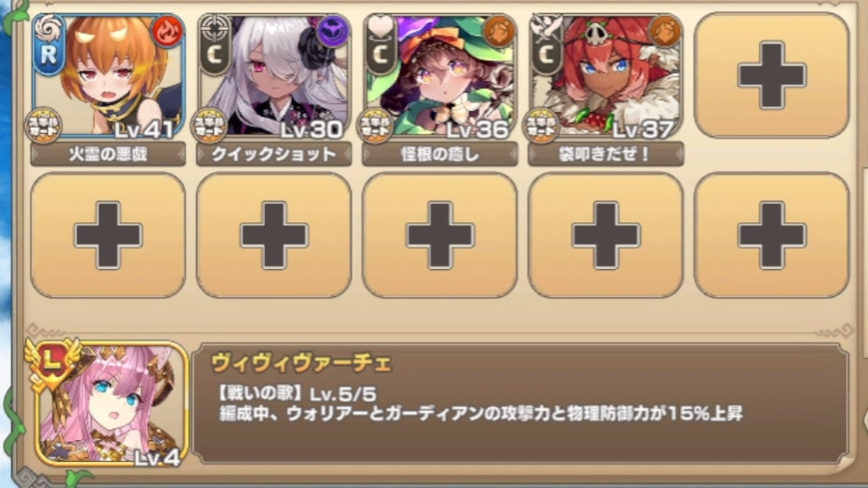Open the 火霊の悪戯 skill label

pyautogui.click(x=108, y=154)
